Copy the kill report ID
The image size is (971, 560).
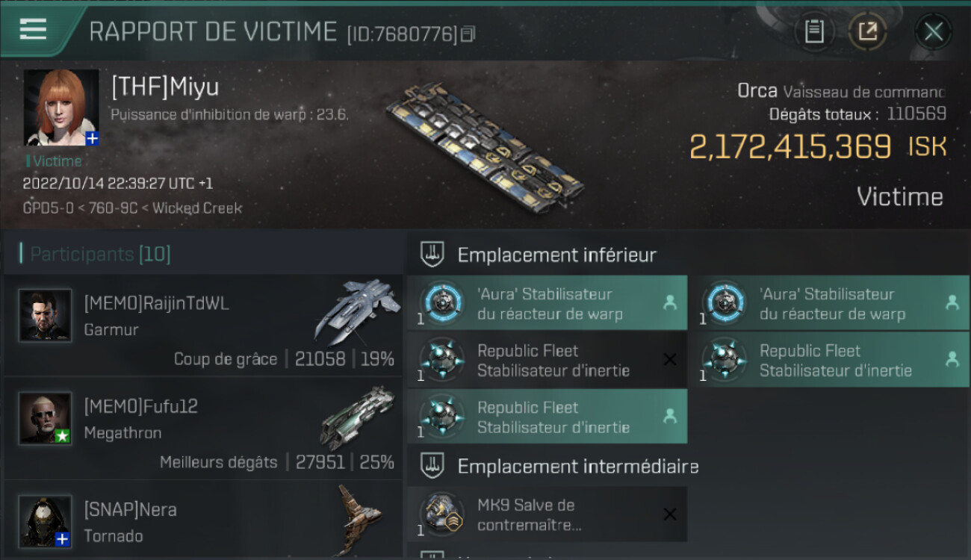468,34
